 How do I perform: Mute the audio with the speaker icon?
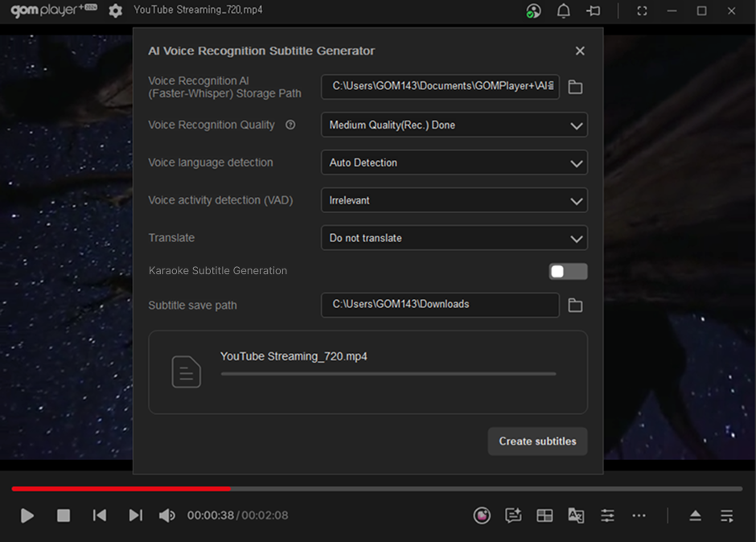(x=166, y=515)
